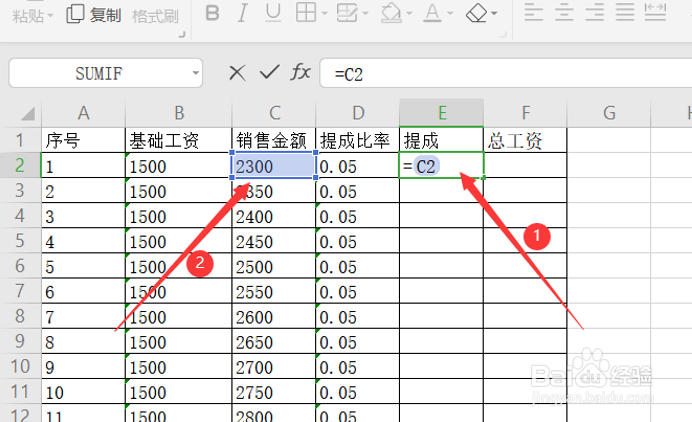Align text right

[594, 12]
